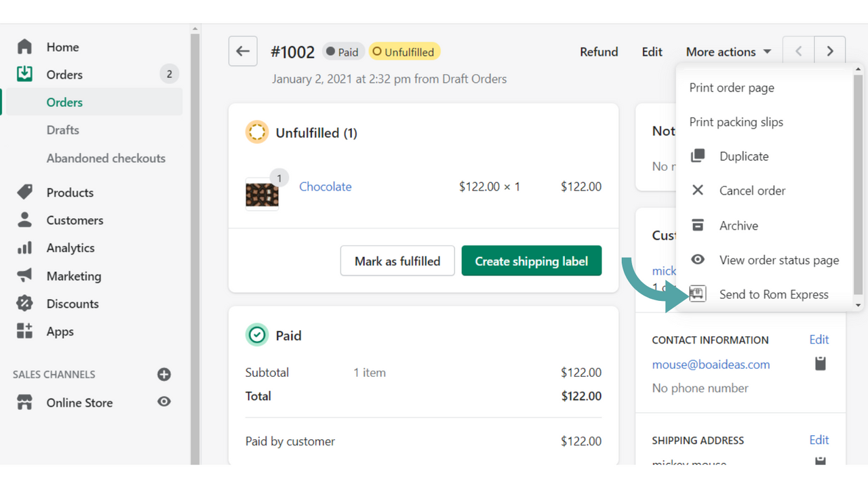Open the Chocolate product link
868x488 pixels.
tap(325, 186)
